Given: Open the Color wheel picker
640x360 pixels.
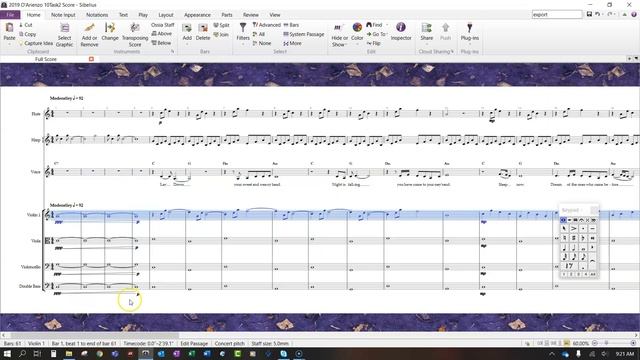Looking at the screenshot, I should [x=357, y=27].
